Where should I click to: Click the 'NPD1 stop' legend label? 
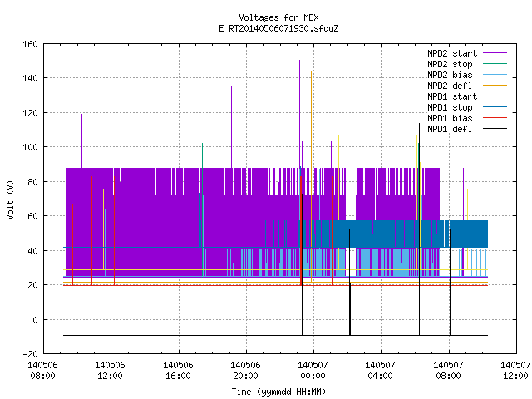coord(450,107)
